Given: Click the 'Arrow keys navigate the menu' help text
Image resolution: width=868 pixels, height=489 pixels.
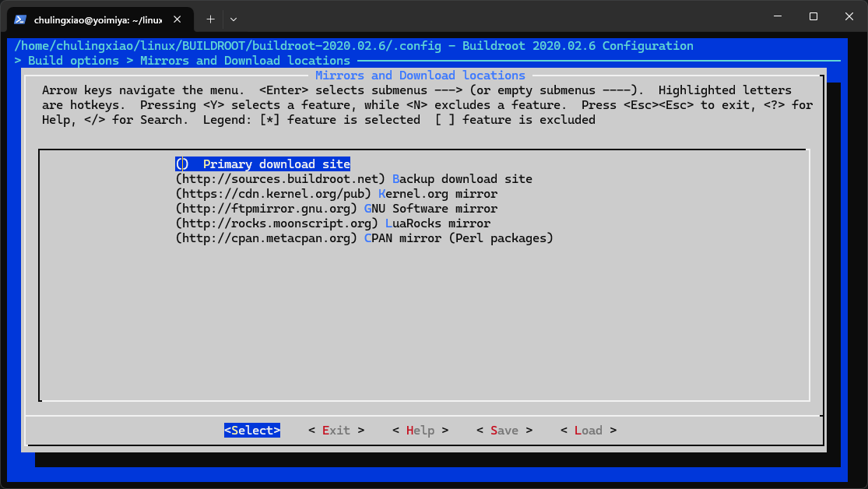Looking at the screenshot, I should point(143,90).
